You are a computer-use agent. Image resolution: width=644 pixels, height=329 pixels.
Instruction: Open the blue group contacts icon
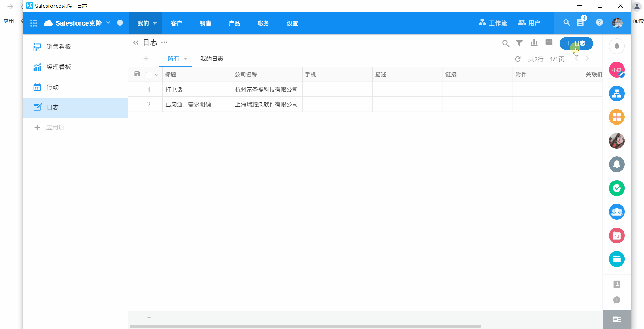tap(617, 212)
